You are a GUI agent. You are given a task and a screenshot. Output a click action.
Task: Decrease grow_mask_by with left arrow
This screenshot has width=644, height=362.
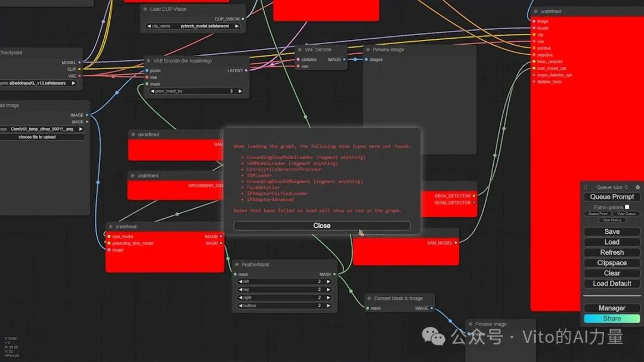pyautogui.click(x=152, y=91)
